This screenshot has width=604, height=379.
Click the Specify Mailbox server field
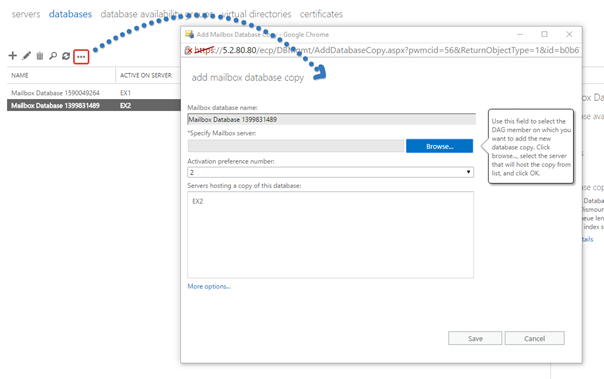[x=296, y=146]
